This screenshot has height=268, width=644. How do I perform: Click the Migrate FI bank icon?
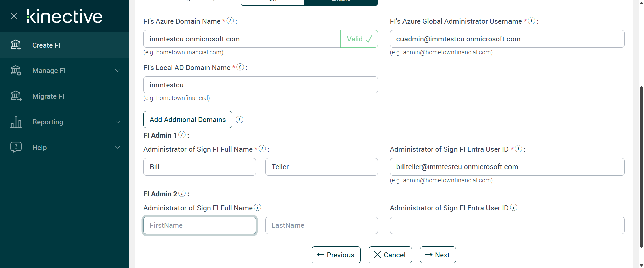pyautogui.click(x=16, y=96)
